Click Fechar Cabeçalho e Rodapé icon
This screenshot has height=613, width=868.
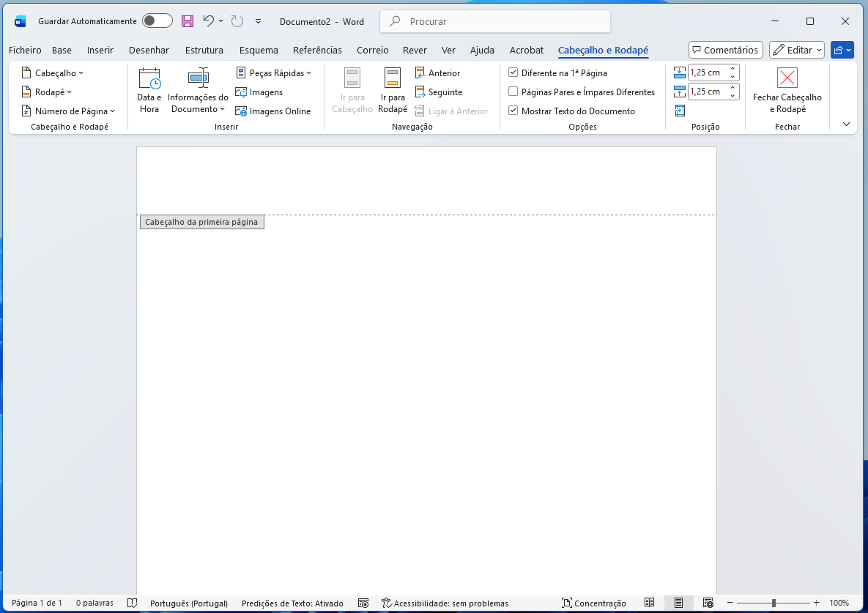click(x=787, y=78)
